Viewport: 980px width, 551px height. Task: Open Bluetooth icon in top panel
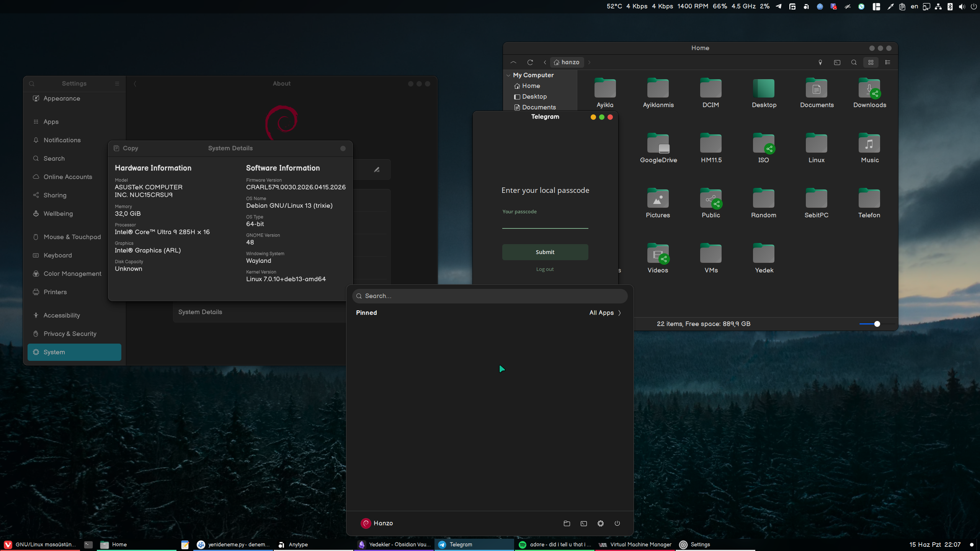click(950, 7)
